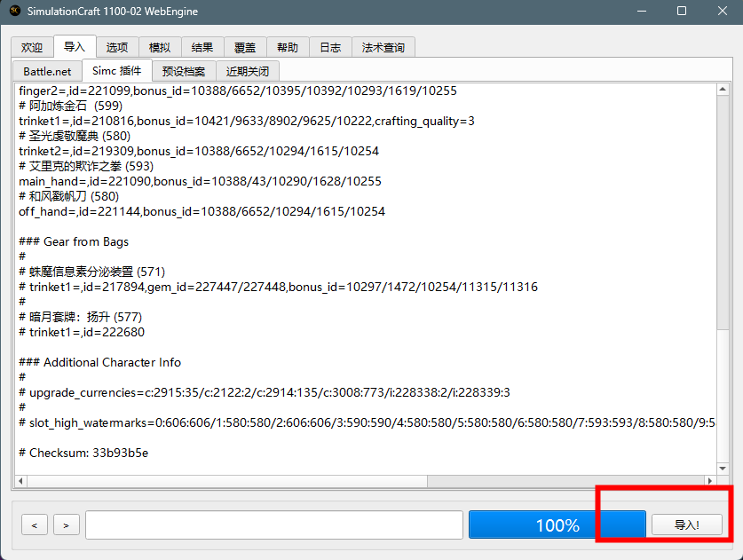This screenshot has width=743, height=560.
Task: Select the 导入 main tab
Action: [x=75, y=46]
